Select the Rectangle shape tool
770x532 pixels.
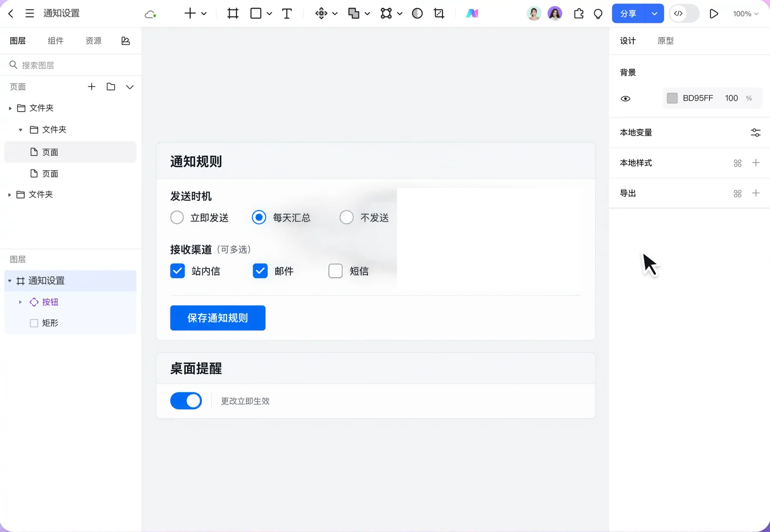(256, 14)
